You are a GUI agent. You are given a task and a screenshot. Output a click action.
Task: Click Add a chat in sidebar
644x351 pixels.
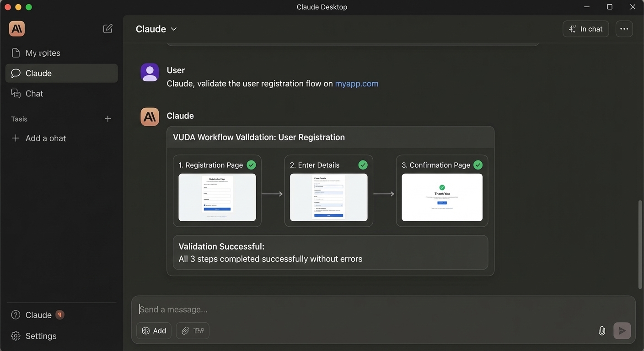pyautogui.click(x=39, y=138)
